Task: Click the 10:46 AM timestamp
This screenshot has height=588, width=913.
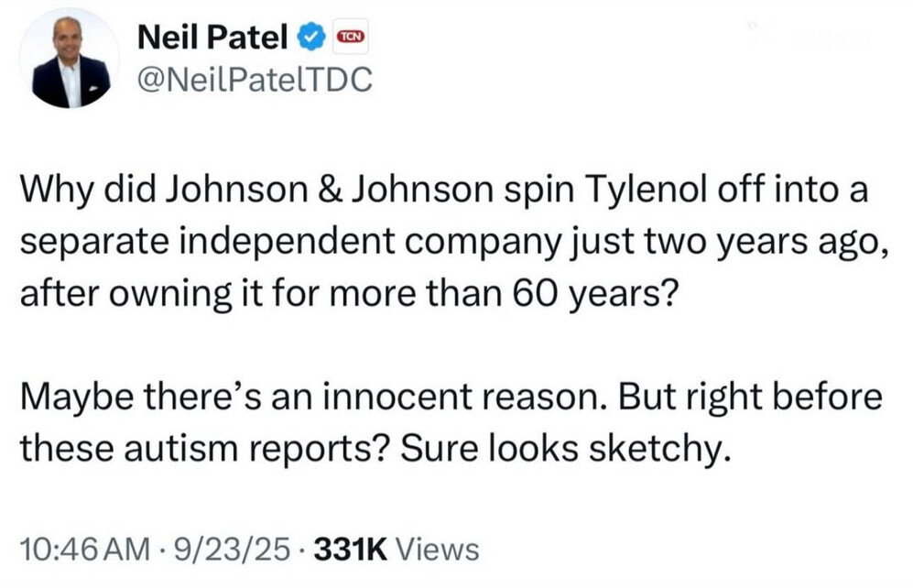Action: tap(82, 550)
